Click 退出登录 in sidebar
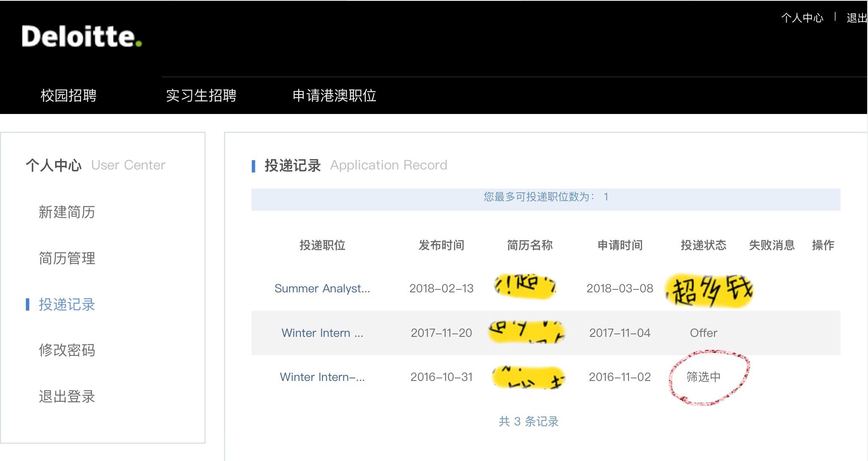The height and width of the screenshot is (461, 868). point(67,396)
